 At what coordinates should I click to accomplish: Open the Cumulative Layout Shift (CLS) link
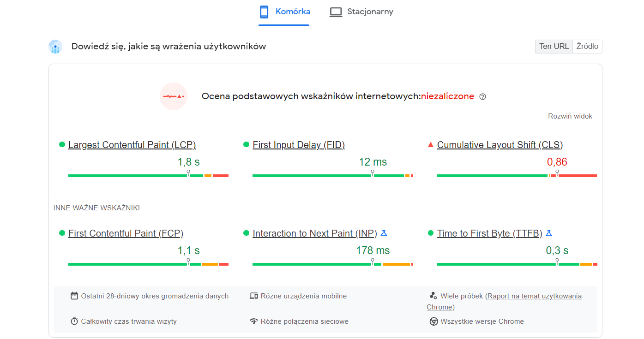pos(500,145)
